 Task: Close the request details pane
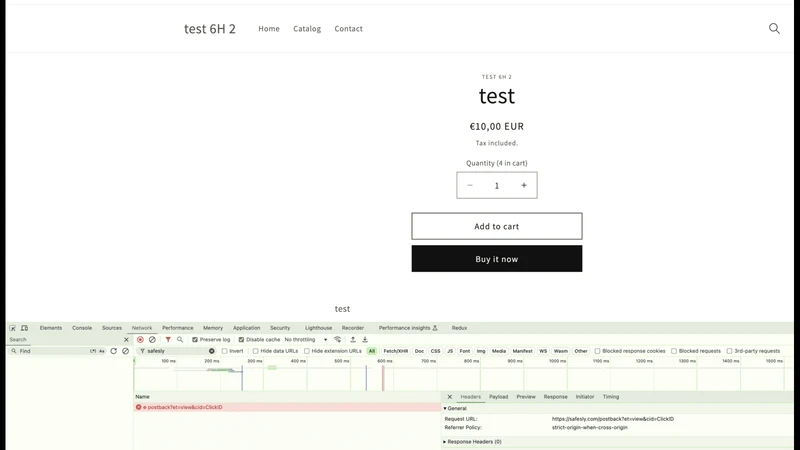pos(449,397)
